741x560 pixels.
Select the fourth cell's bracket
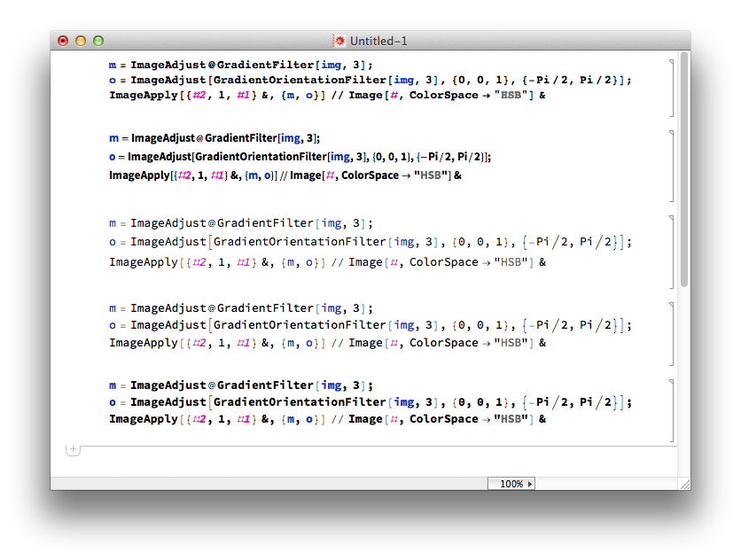coord(672,334)
